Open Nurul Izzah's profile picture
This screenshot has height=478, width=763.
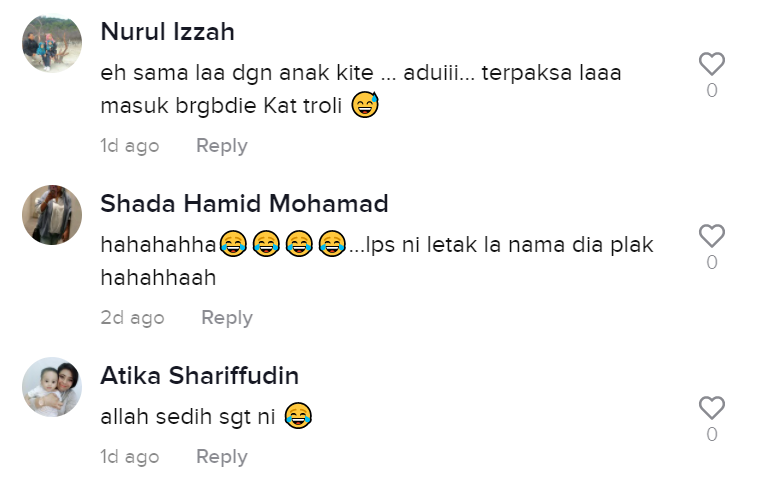(52, 43)
